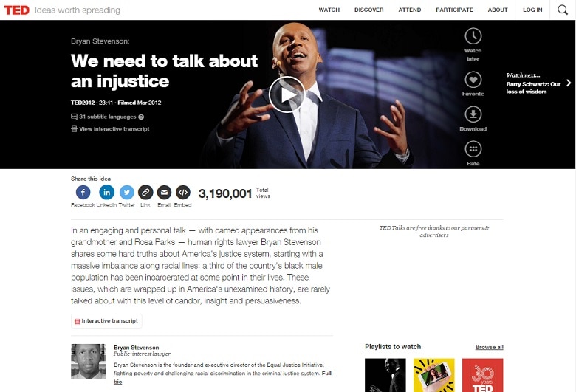Mark talk as Favorite with heart icon
The width and height of the screenshot is (576, 392).
(x=473, y=80)
